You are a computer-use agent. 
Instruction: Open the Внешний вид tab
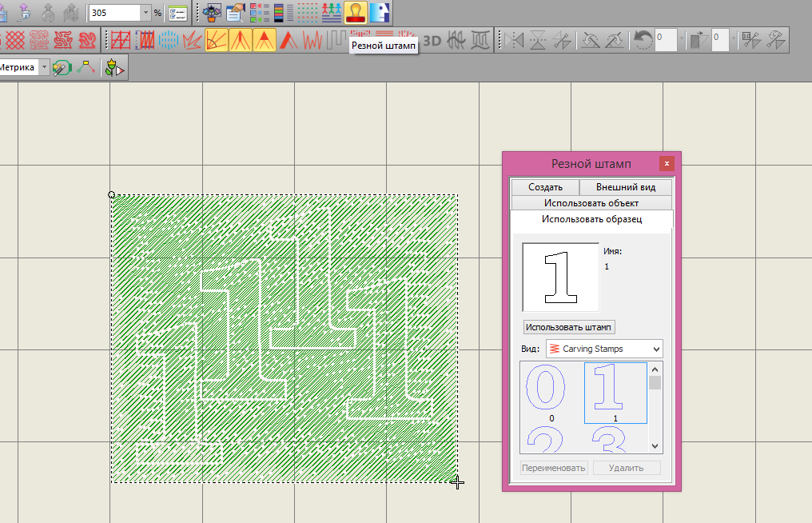[626, 187]
